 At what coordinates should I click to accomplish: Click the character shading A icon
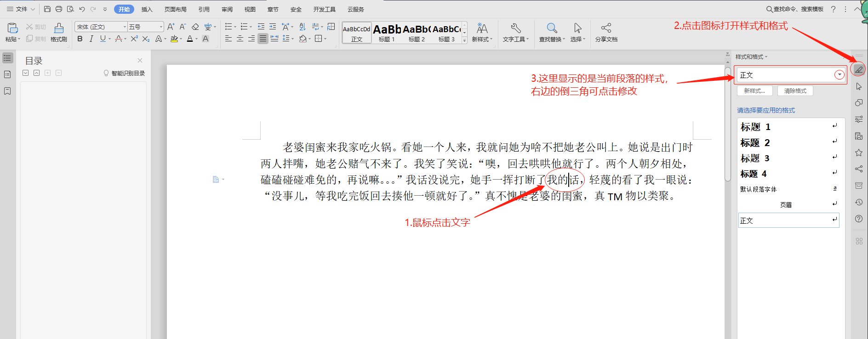[206, 39]
